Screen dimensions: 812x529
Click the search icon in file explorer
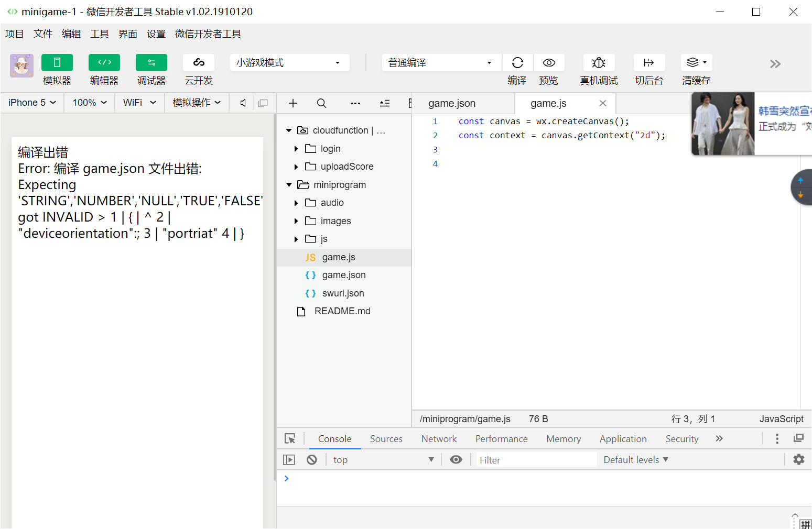pyautogui.click(x=321, y=103)
